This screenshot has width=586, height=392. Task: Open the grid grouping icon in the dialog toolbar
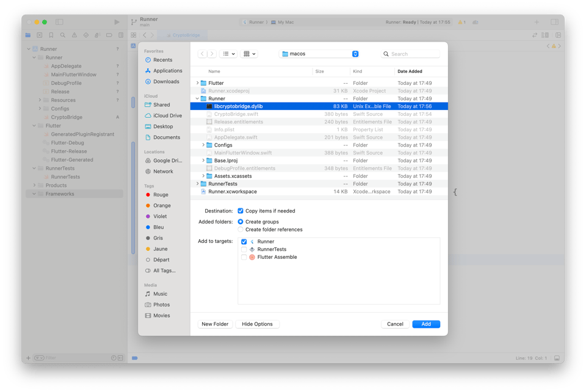[x=249, y=54]
